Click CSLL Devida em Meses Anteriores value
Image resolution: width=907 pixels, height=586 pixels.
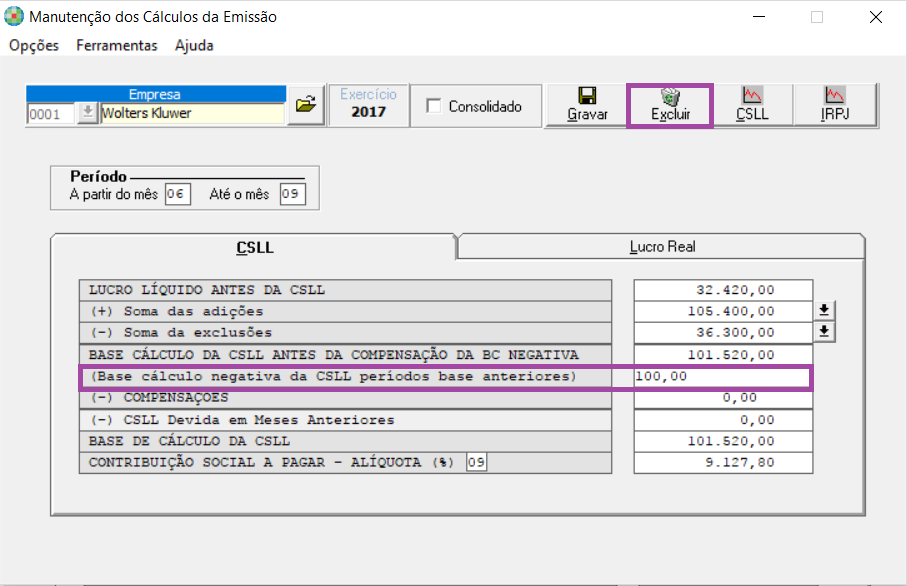723,420
